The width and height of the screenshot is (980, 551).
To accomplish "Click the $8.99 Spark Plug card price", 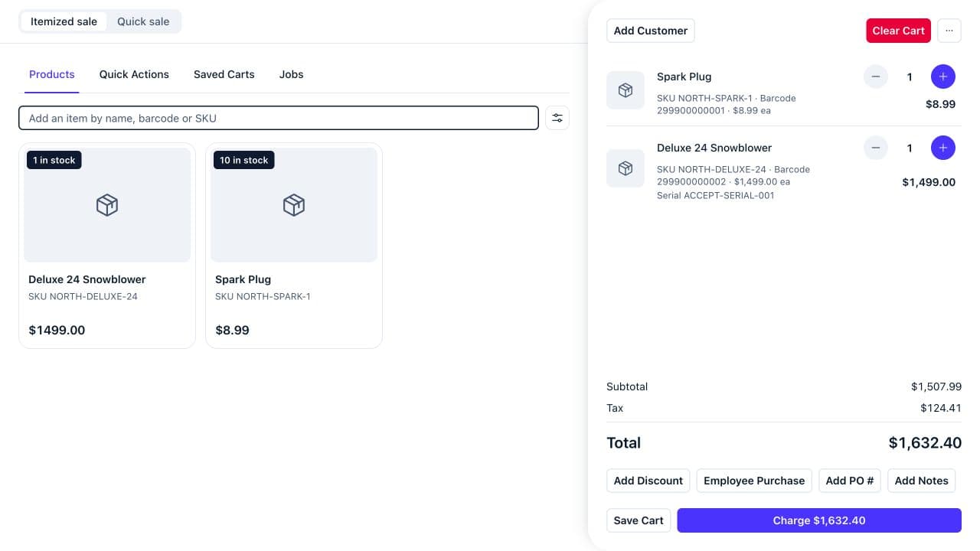I will coord(232,331).
